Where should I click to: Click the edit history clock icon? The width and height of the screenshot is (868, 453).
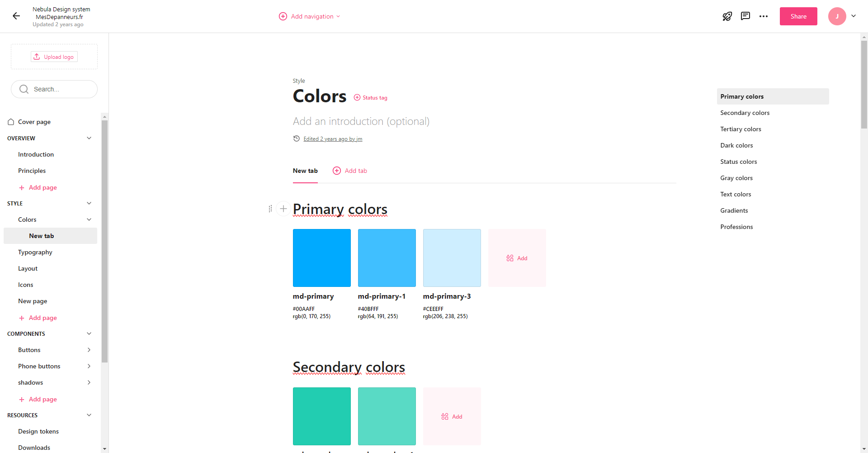point(297,138)
